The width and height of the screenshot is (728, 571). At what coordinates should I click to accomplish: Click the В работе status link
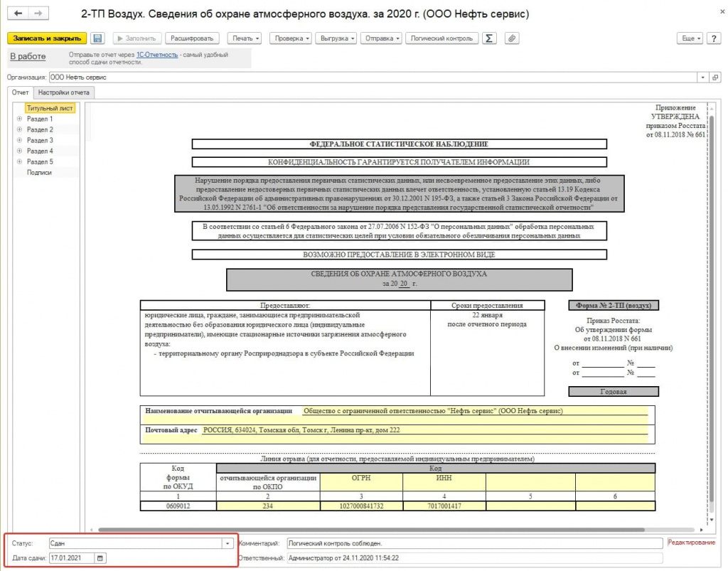coord(28,56)
